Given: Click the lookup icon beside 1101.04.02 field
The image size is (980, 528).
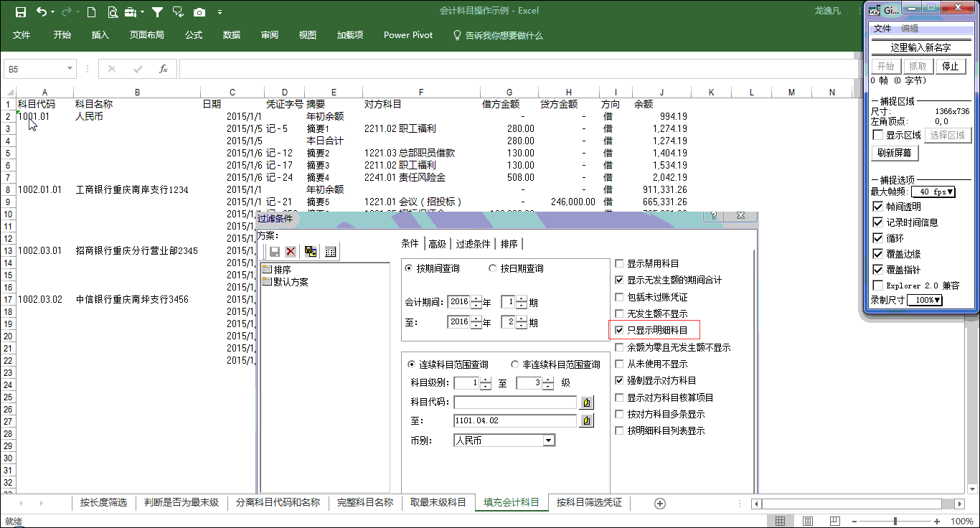Looking at the screenshot, I should 587,421.
